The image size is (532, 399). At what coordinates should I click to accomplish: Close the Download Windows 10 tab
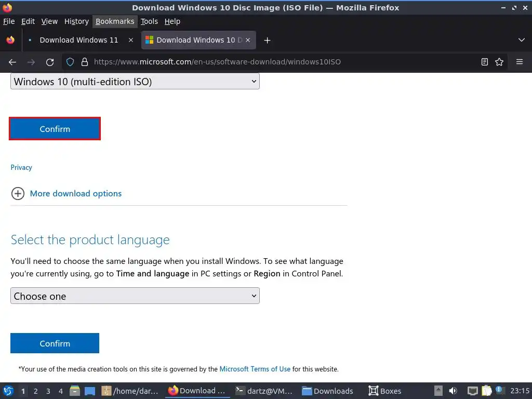point(248,40)
